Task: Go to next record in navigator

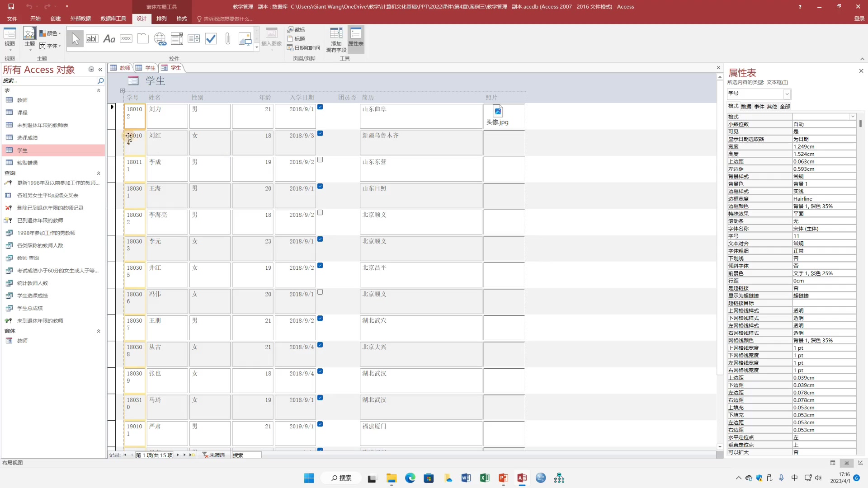Action: [x=178, y=455]
